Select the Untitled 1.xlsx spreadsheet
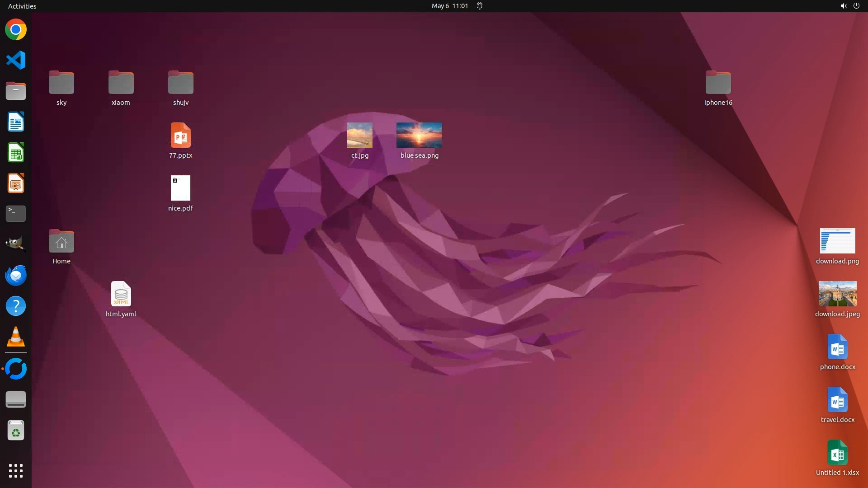 pos(837,453)
